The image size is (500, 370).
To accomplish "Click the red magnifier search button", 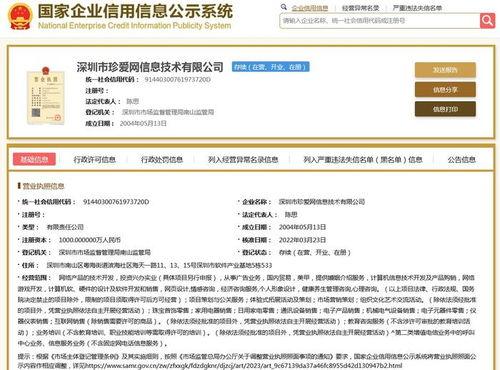I will (x=487, y=21).
